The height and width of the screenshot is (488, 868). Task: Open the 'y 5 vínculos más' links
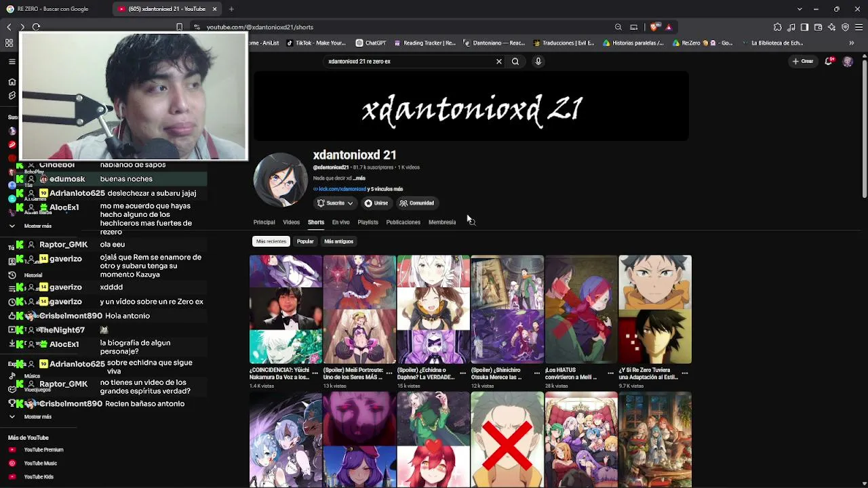point(385,189)
